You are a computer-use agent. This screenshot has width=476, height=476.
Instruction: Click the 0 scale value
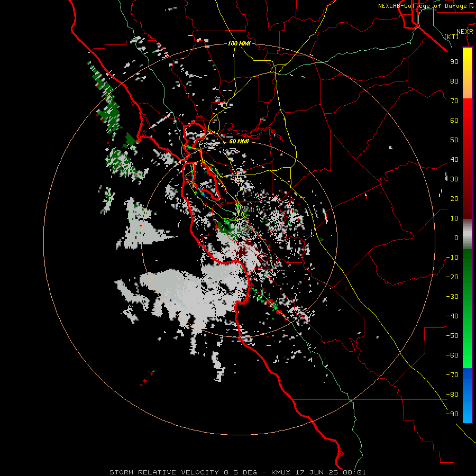[456, 237]
